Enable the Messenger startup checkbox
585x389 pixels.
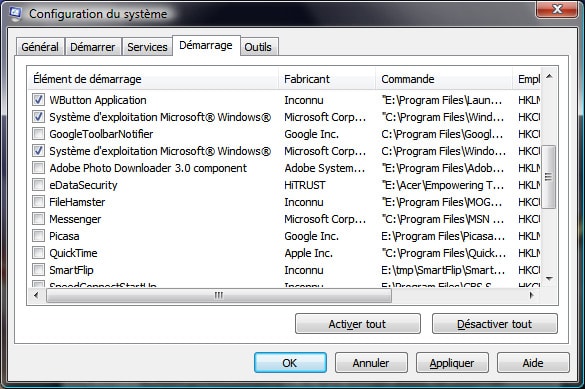[x=38, y=219]
